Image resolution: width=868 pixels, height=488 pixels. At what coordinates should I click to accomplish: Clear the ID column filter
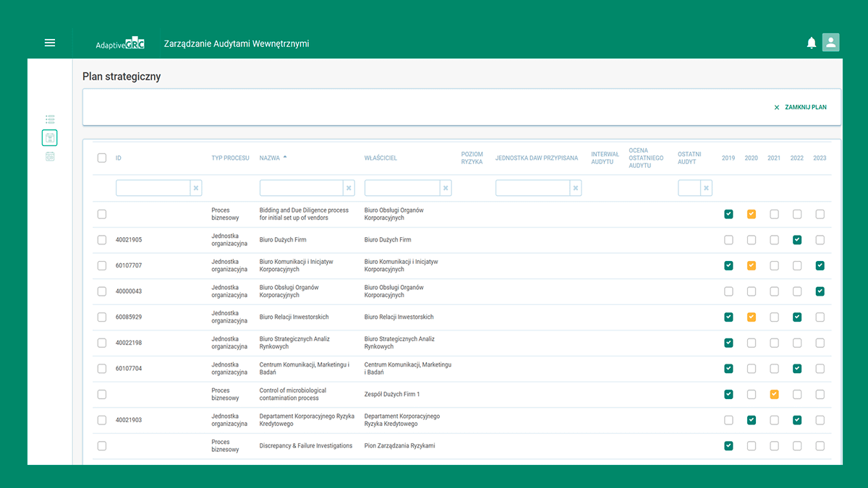[x=195, y=188]
